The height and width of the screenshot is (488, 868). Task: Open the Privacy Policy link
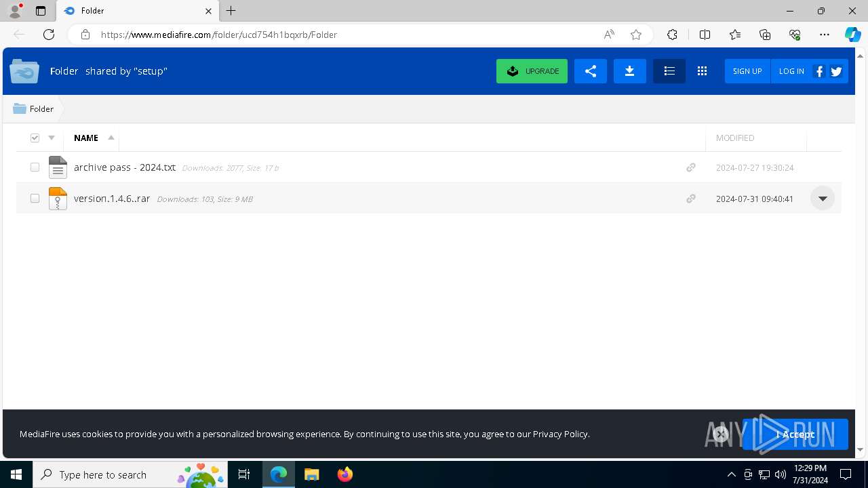[x=560, y=434]
